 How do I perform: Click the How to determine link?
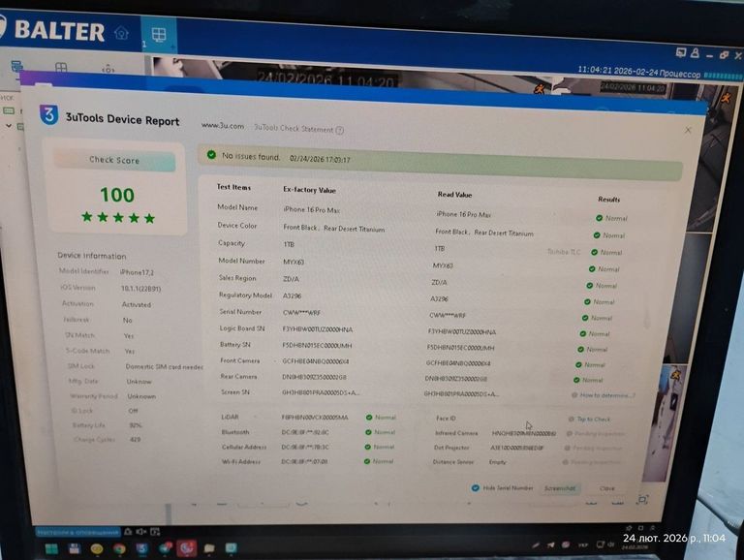tap(606, 395)
